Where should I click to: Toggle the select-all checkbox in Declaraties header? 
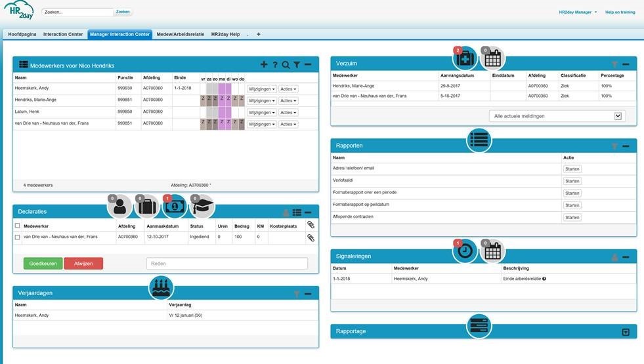point(18,226)
